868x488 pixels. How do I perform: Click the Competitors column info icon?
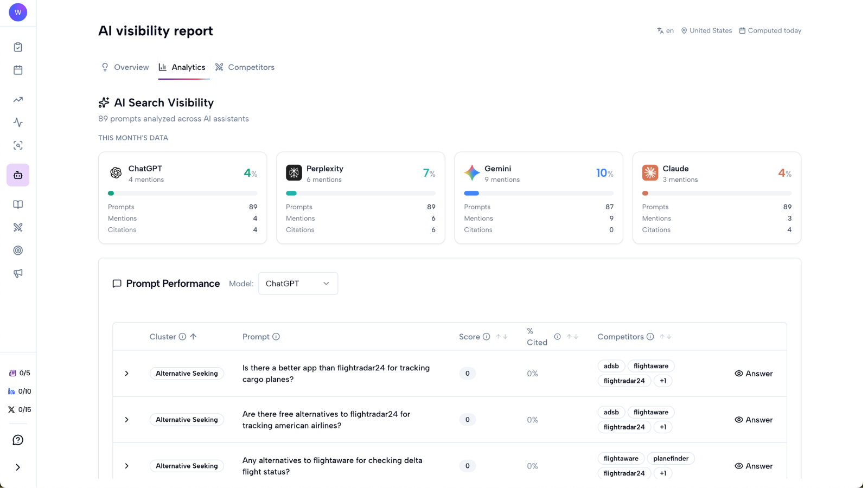650,337
